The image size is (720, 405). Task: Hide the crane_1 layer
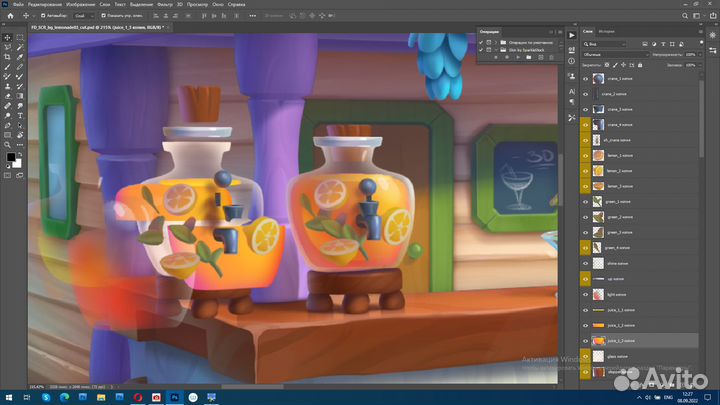[586, 77]
